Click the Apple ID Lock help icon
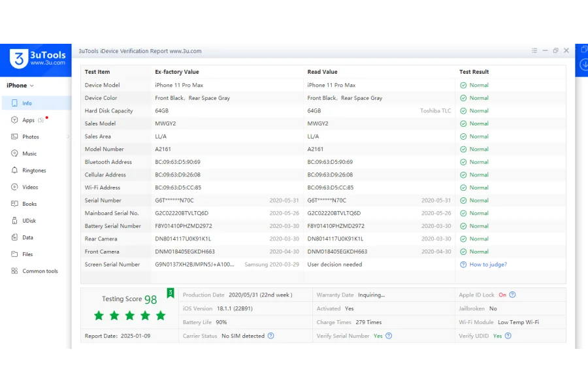The height and width of the screenshot is (392, 588). pyautogui.click(x=512, y=295)
